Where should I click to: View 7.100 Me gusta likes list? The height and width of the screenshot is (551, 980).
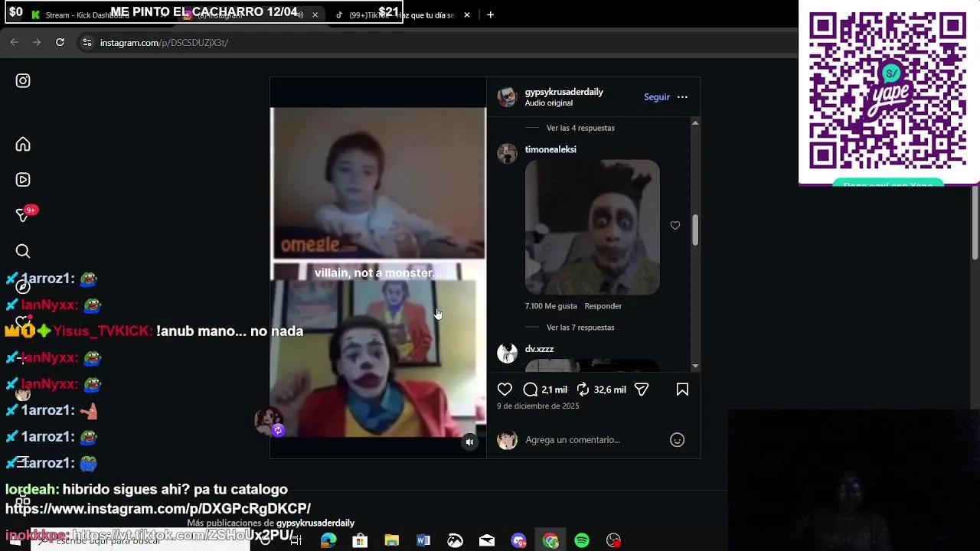tap(550, 306)
